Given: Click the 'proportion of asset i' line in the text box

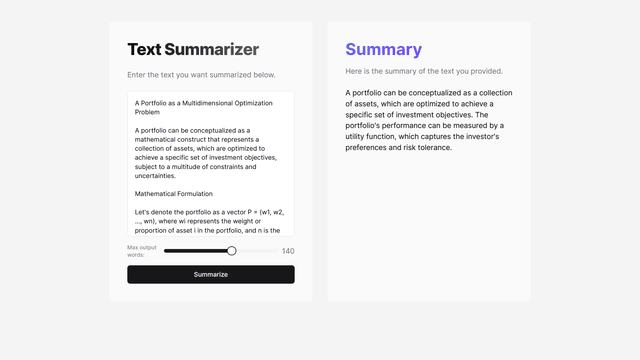Looking at the screenshot, I should point(207,230).
